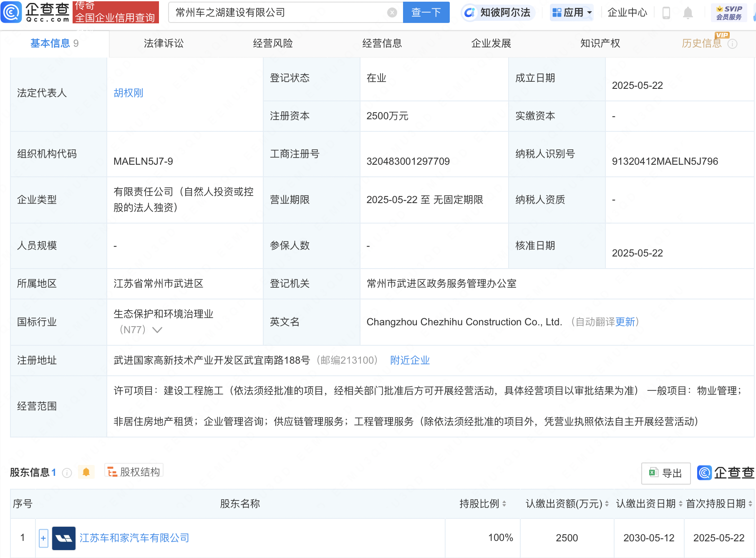Sort by 认缴出资日期 column
Image resolution: width=756 pixels, height=558 pixels.
680,504
